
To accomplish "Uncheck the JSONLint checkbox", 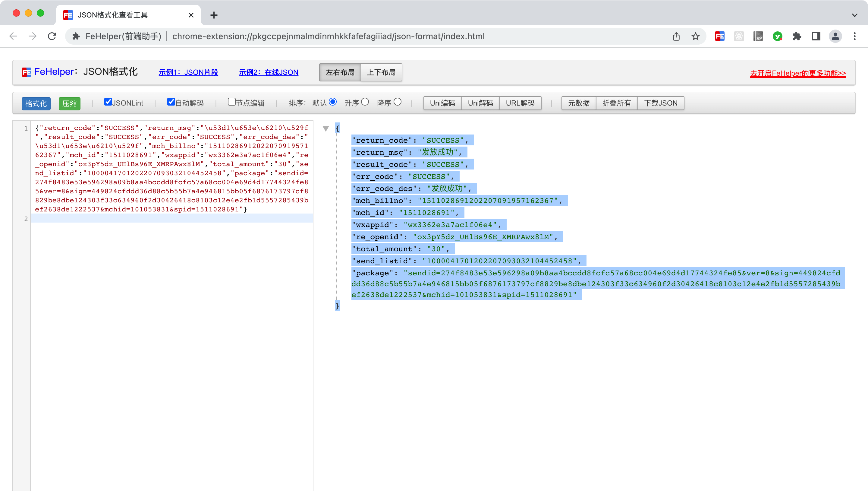I will pos(108,102).
